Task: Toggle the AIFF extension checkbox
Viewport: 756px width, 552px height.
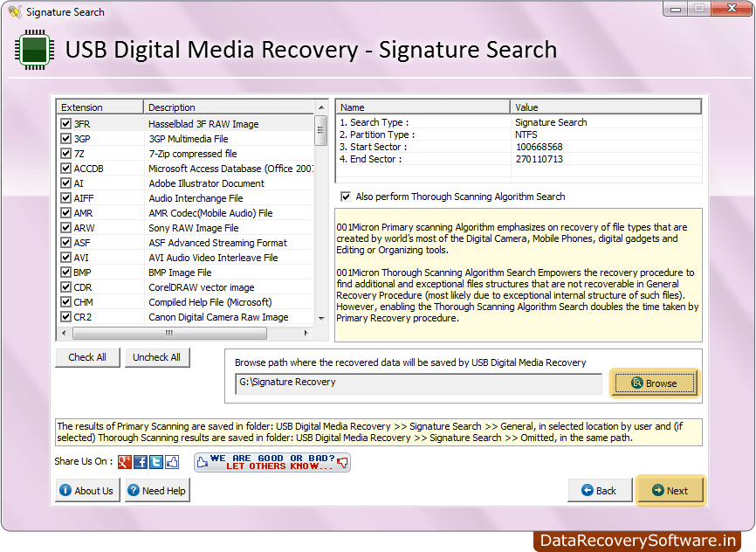Action: 66,198
